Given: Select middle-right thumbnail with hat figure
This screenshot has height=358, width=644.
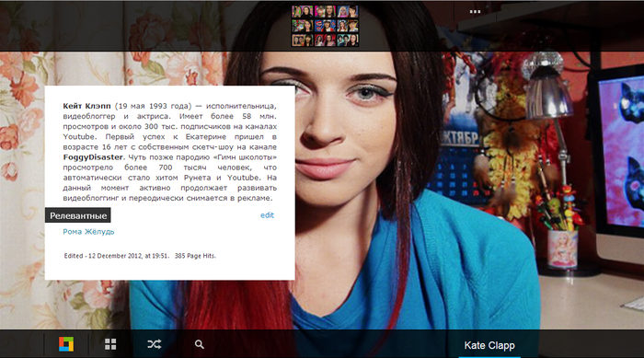Looking at the screenshot, I should click(348, 26).
